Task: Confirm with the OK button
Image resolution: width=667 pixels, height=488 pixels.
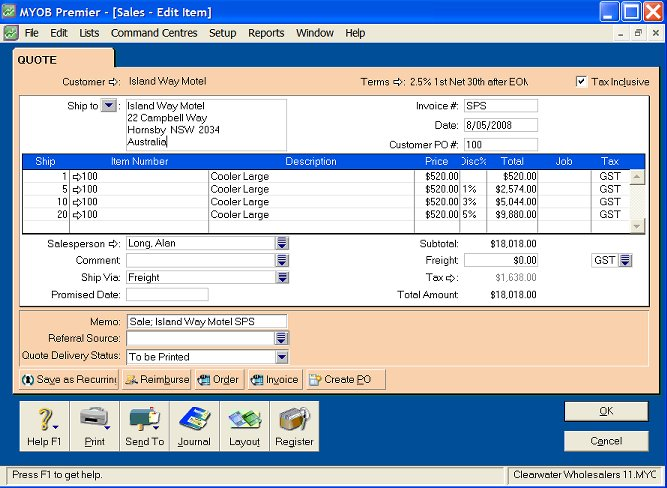Action: [606, 411]
